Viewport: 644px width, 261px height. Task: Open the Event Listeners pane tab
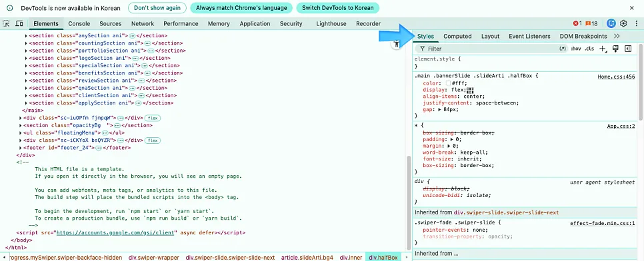coord(529,36)
